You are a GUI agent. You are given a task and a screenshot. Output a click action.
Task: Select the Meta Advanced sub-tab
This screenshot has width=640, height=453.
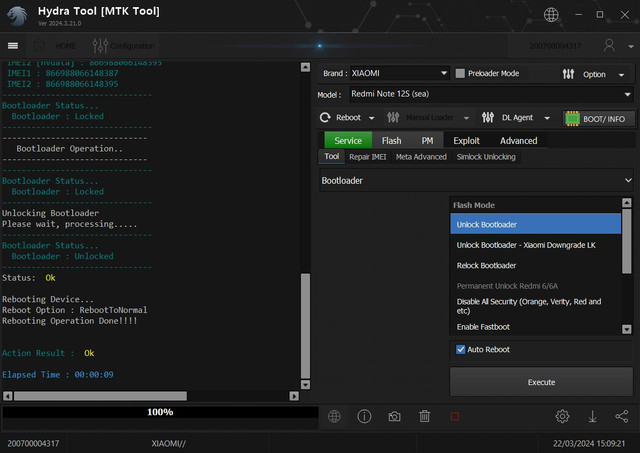(x=421, y=157)
